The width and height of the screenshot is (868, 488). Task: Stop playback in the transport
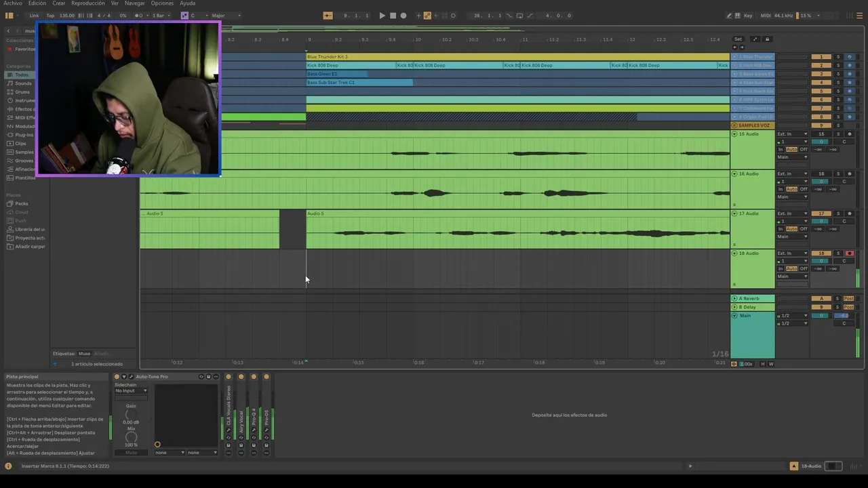pos(393,16)
